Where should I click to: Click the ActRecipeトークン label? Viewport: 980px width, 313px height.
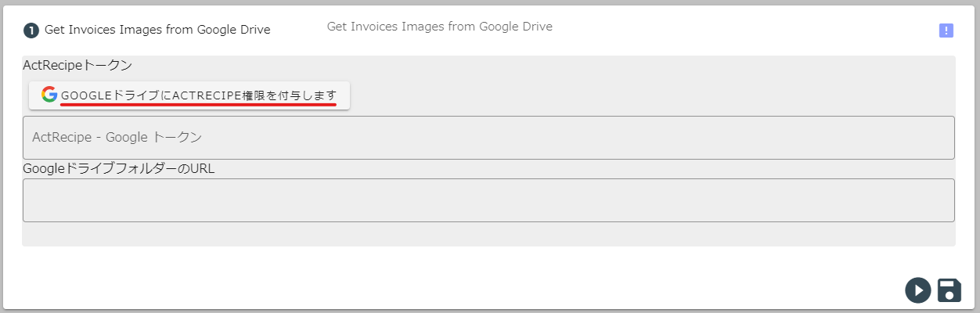(77, 65)
